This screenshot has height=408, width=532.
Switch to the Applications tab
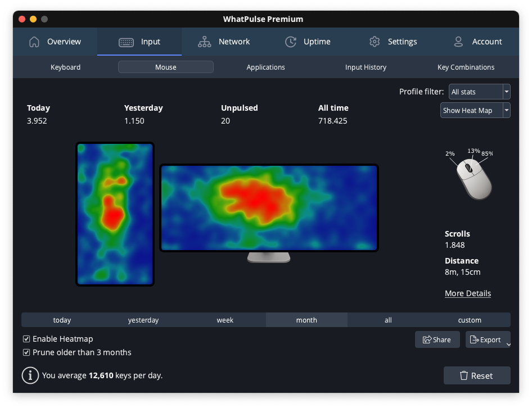point(265,67)
